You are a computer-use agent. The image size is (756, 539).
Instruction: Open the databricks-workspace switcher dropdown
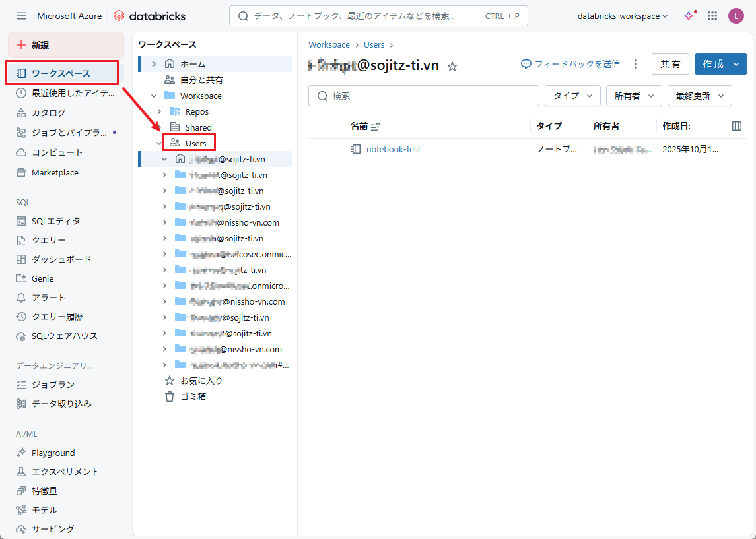[x=623, y=16]
